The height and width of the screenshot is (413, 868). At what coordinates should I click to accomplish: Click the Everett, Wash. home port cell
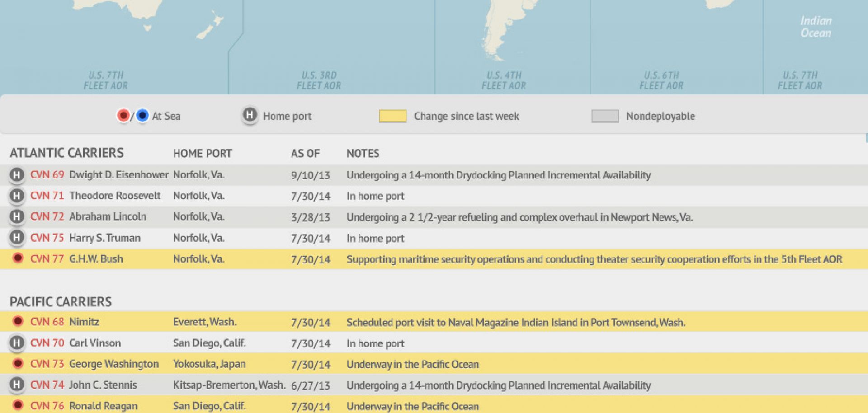click(x=205, y=322)
